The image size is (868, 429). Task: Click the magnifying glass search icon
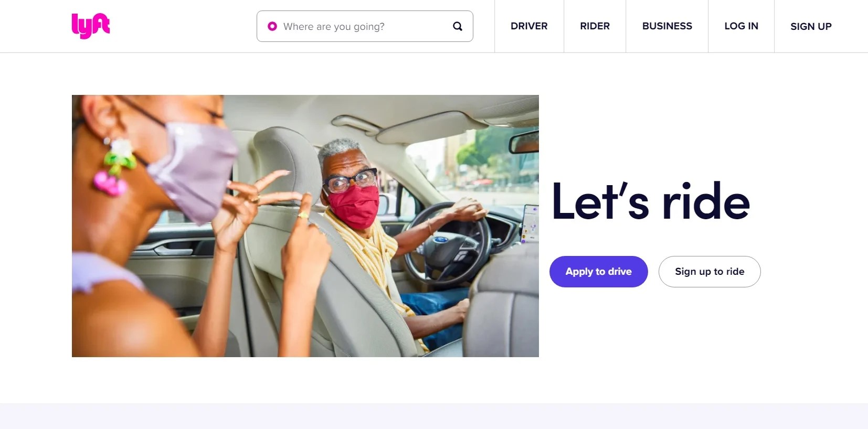(458, 26)
